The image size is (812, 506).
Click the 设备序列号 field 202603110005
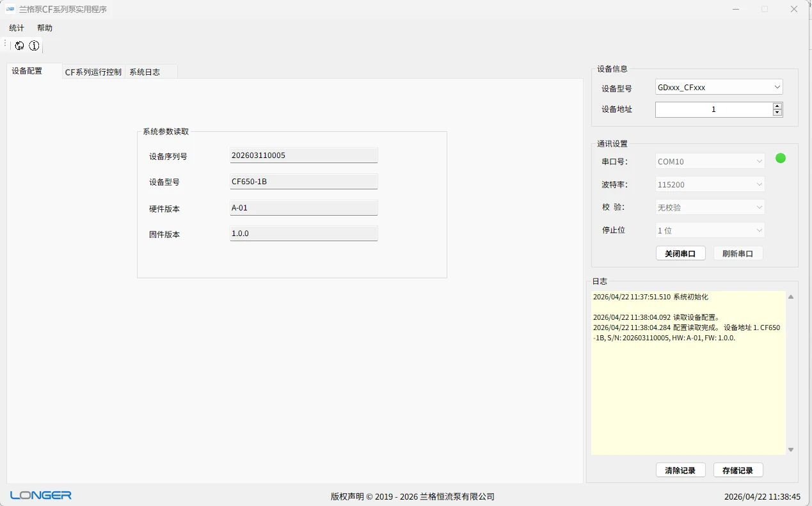(x=304, y=155)
